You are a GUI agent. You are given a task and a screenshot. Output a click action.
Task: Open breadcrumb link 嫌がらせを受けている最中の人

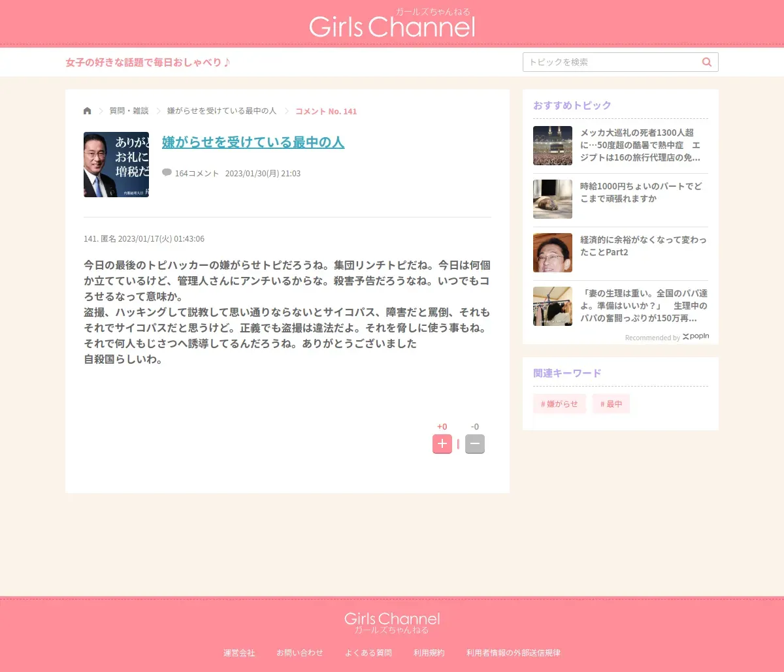click(x=221, y=111)
